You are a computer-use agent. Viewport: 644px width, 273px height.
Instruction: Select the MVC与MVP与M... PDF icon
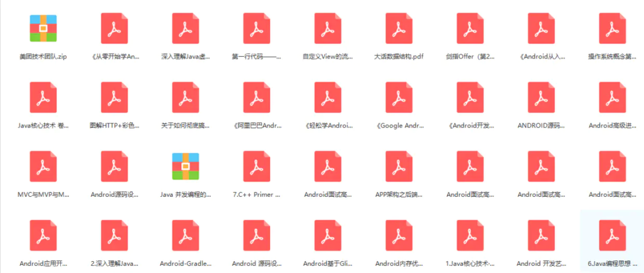coord(43,166)
